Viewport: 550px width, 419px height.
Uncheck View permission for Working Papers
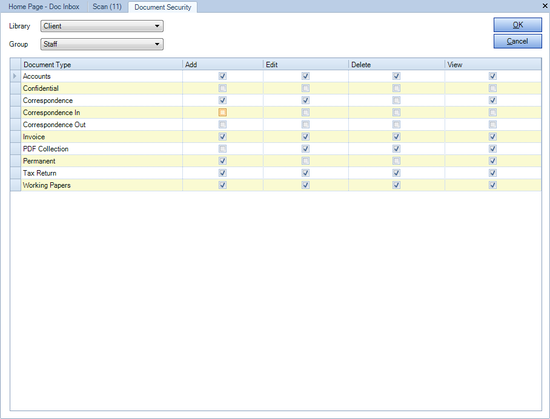pos(493,185)
